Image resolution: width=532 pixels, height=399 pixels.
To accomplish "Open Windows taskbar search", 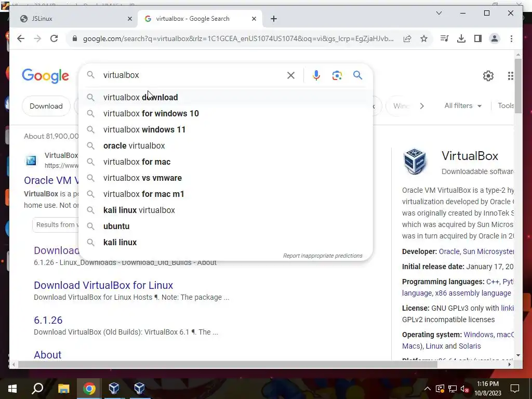I will (37, 389).
